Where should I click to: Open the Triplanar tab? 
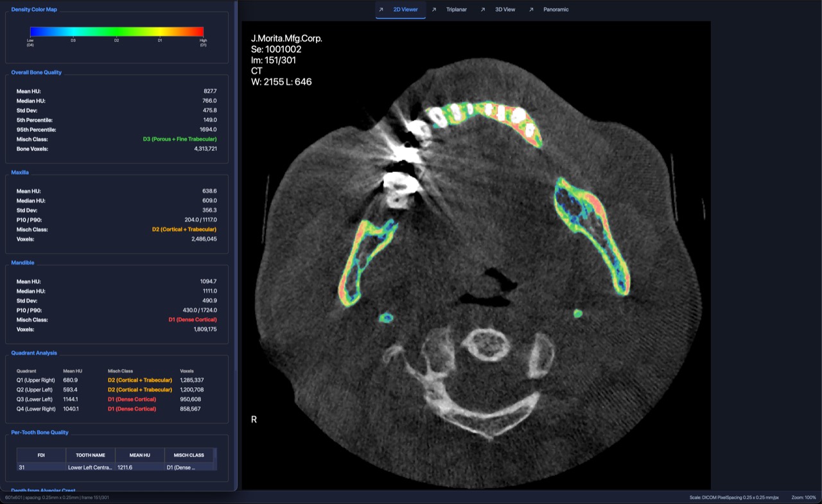pos(450,10)
